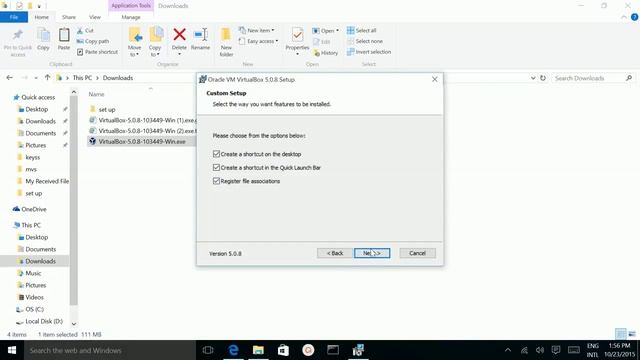Click the volume icon in tray
This screenshot has width=640, height=360.
pos(540,350)
